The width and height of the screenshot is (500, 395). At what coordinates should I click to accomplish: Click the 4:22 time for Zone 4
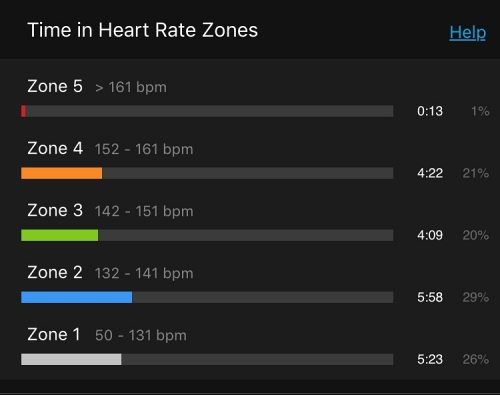(x=430, y=173)
